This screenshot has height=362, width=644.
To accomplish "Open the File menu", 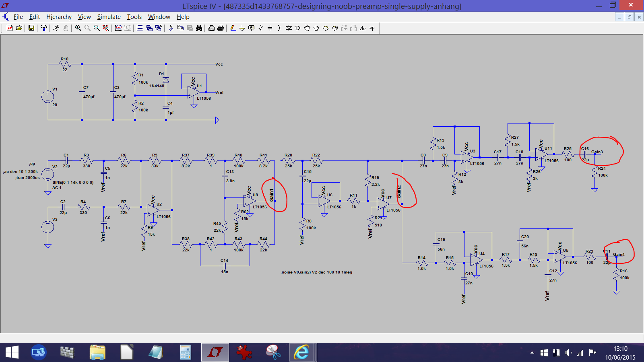I will 18,17.
